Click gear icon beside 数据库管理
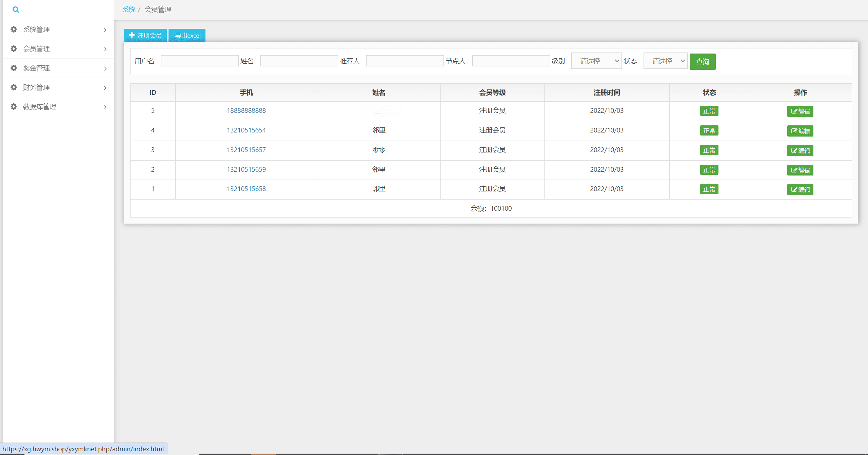Screen dimensions: 868x455 click(x=14, y=107)
